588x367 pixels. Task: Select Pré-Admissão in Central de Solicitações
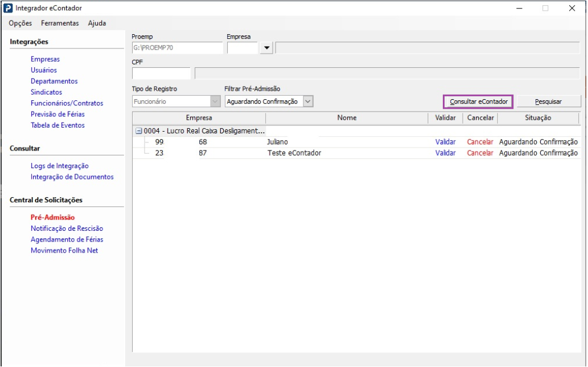(x=52, y=217)
